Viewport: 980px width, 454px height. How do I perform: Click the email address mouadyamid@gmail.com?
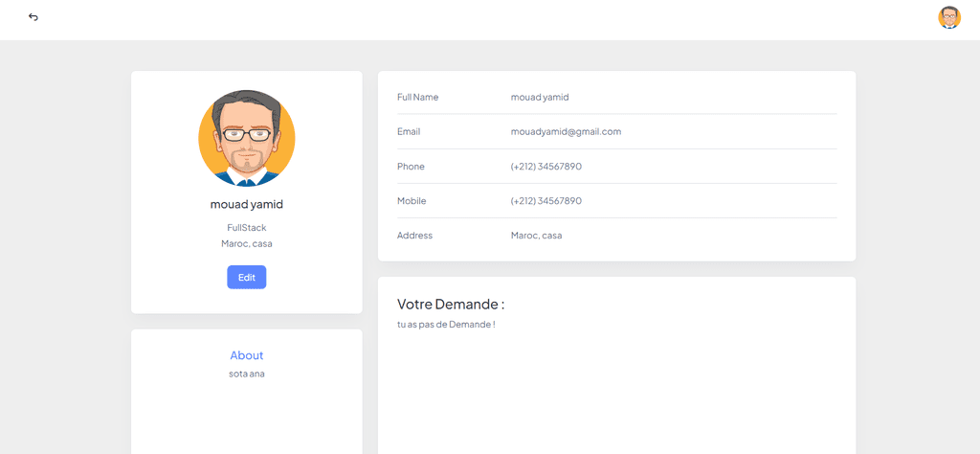(567, 132)
